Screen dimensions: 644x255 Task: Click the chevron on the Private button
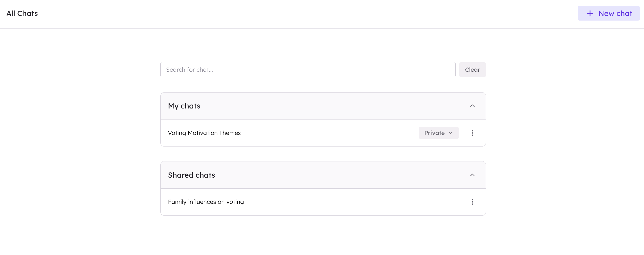450,133
